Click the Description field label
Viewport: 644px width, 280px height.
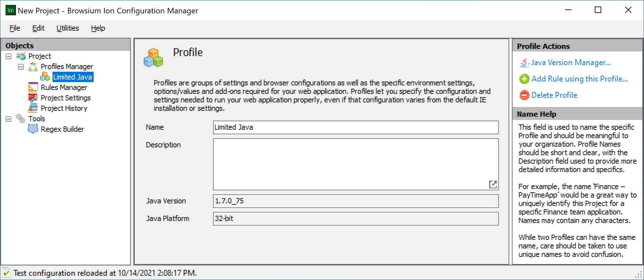(163, 145)
